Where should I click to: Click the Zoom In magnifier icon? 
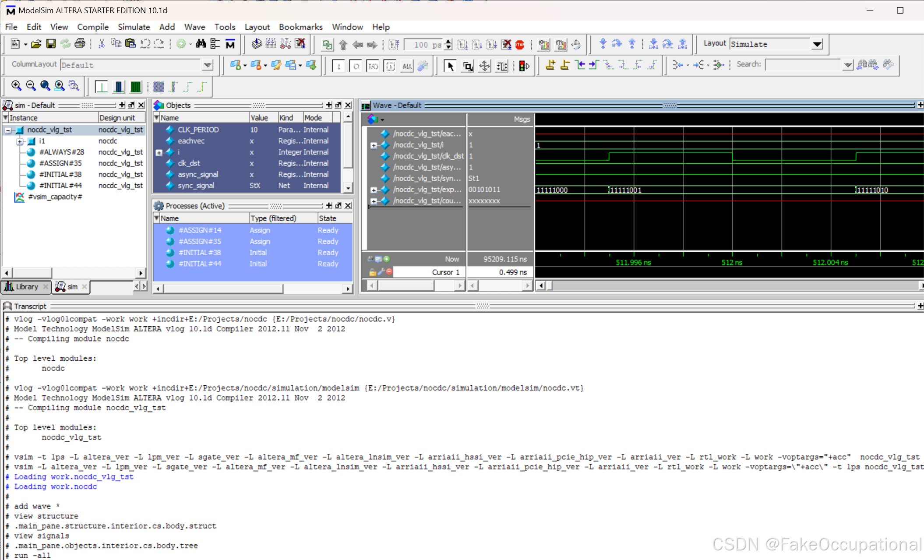[16, 86]
